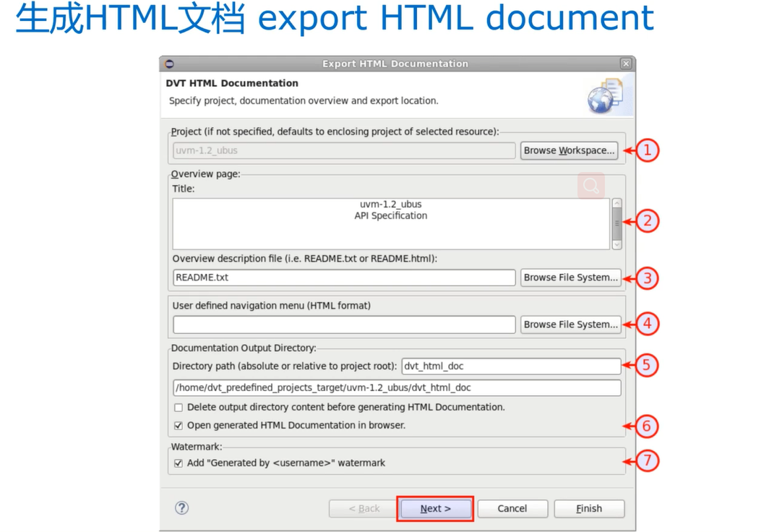Select the uvm-1.2_ubus API Specification title text

coord(390,210)
